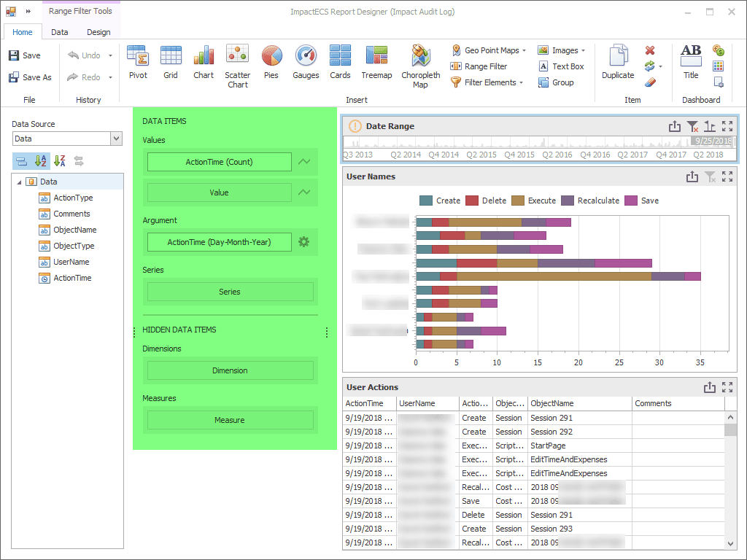
Task: Collapse the Data tree node
Action: [19, 182]
